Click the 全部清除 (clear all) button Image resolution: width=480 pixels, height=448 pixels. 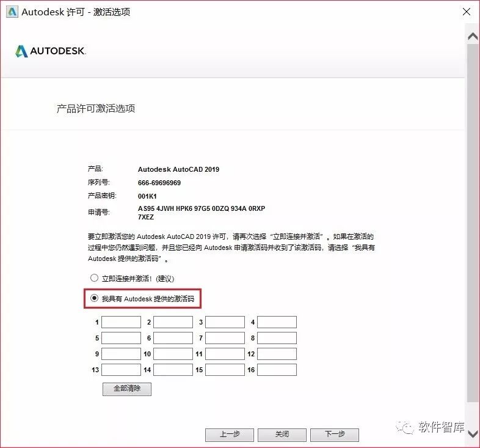point(127,389)
